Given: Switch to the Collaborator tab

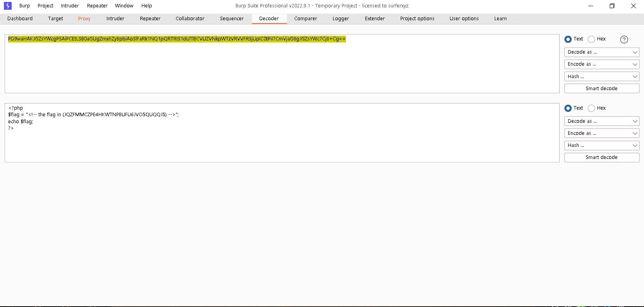Looking at the screenshot, I should click(x=190, y=19).
